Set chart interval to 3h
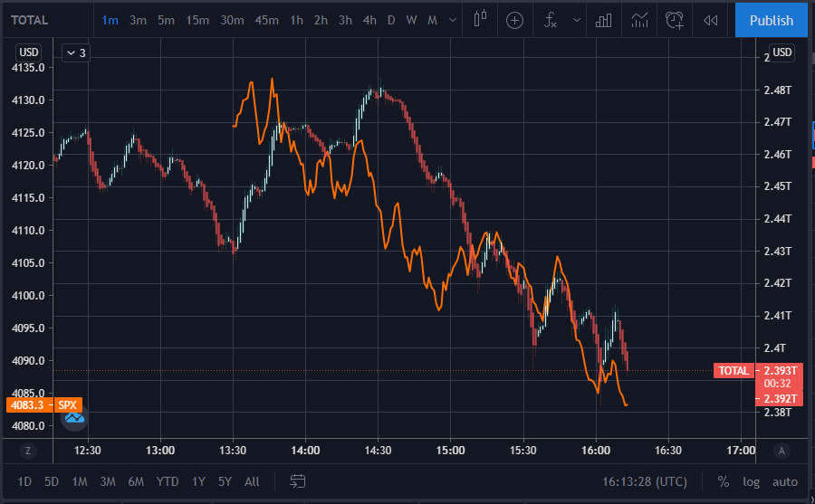815x504 pixels. [345, 20]
